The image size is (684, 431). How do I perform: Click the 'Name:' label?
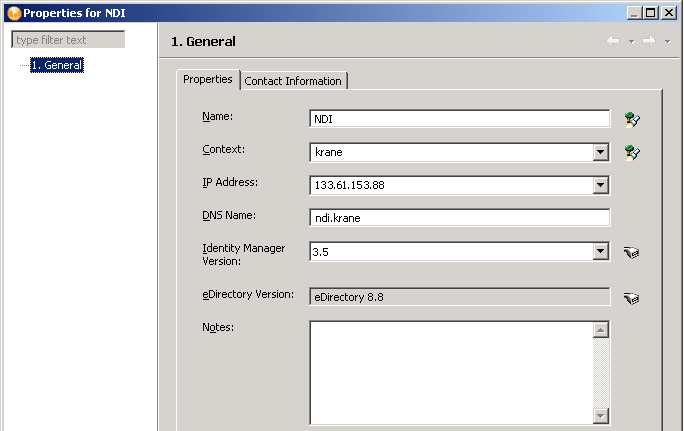click(x=217, y=116)
